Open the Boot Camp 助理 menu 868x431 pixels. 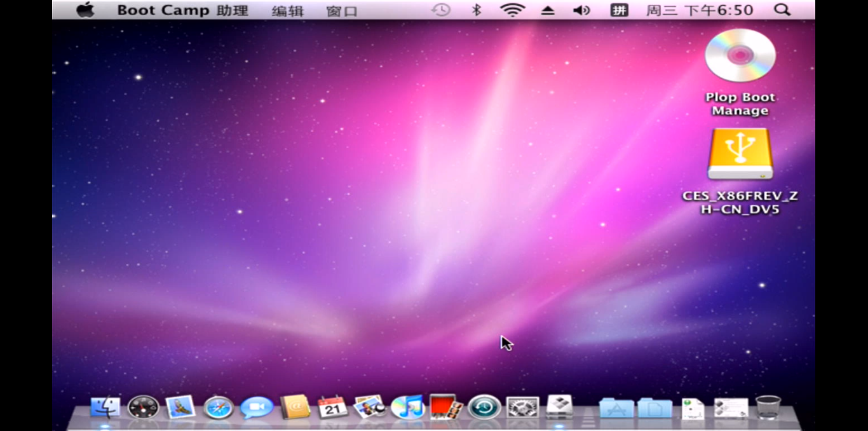[x=183, y=10]
